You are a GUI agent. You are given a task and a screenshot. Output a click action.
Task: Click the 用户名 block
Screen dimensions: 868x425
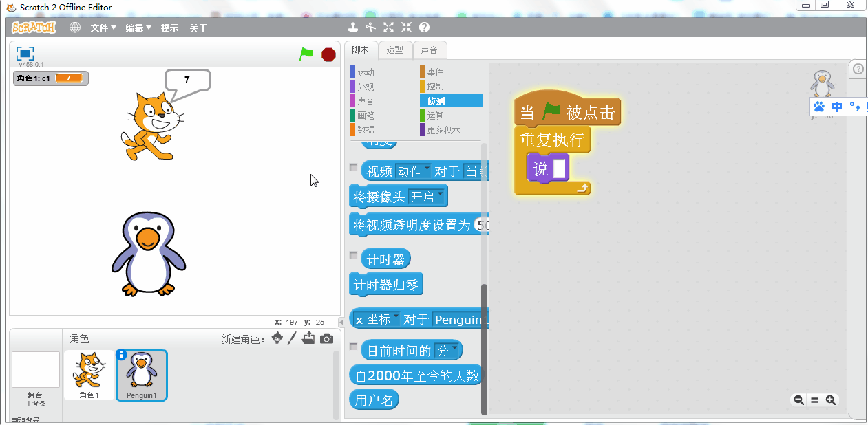click(x=374, y=400)
